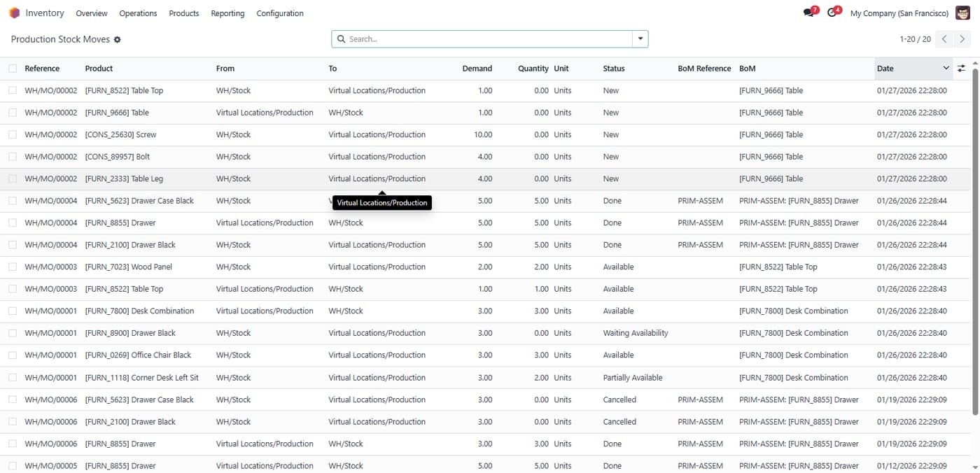Sort by the Demand column header
The image size is (980, 473).
pyautogui.click(x=477, y=69)
